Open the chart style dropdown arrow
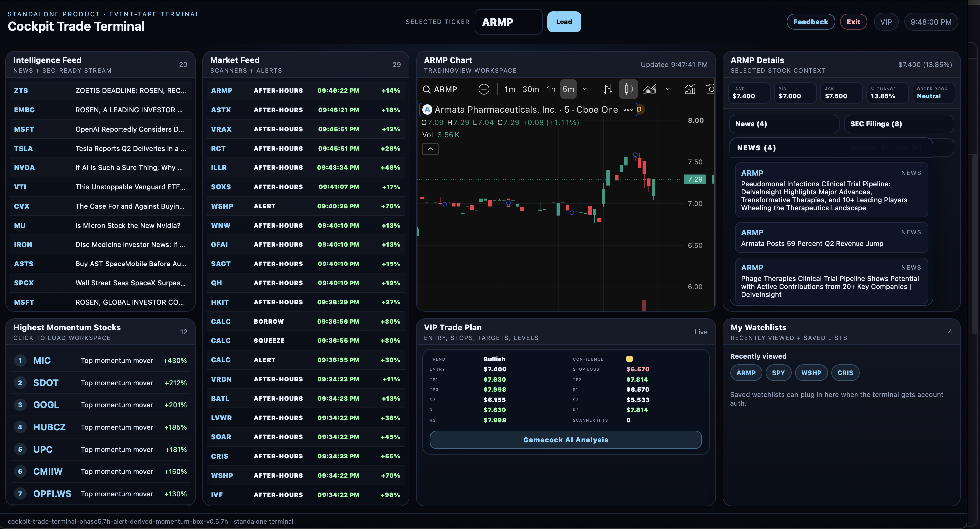The height and width of the screenshot is (529, 980). click(667, 89)
